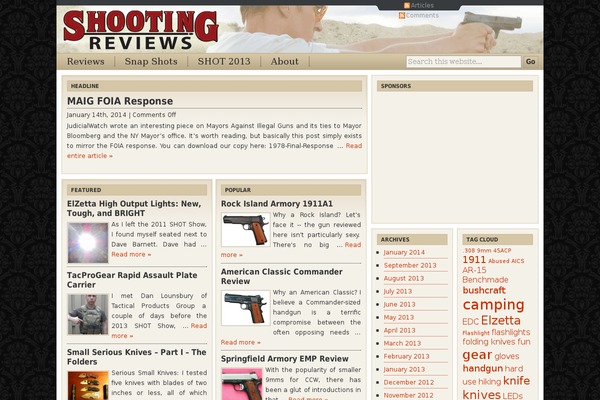Open the Articles feed link
The height and width of the screenshot is (400, 600).
click(x=422, y=5)
